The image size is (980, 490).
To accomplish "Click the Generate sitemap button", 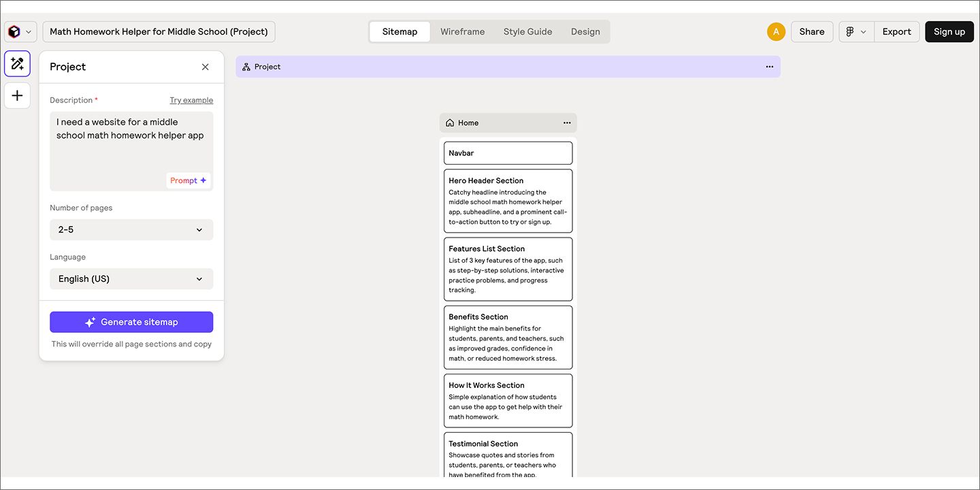I will [131, 321].
